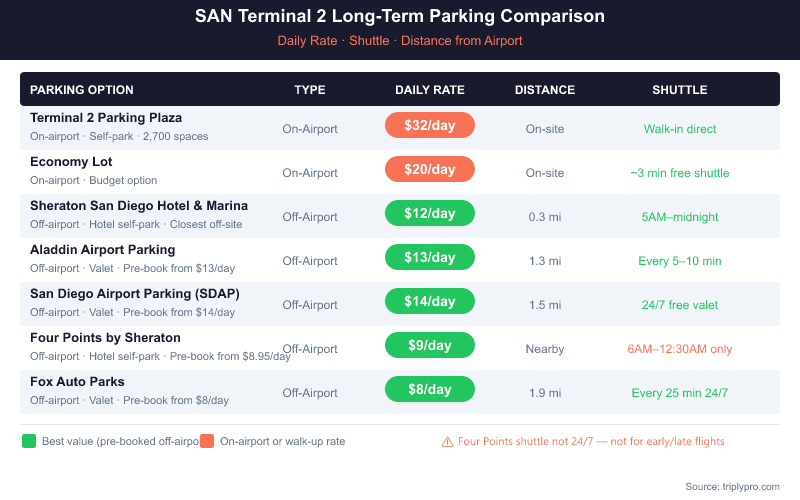This screenshot has width=800, height=500.
Task: Click the orange on-airport legend swatch
Action: pos(207,441)
